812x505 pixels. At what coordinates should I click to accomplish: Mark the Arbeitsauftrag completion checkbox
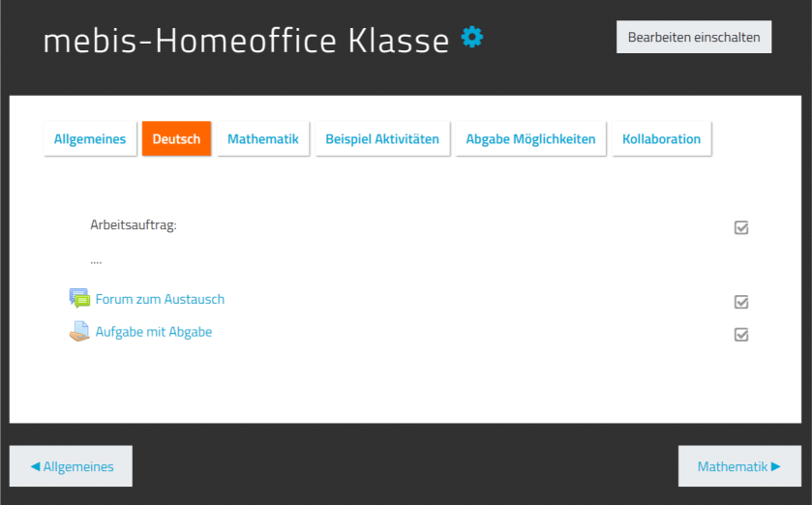coord(741,228)
